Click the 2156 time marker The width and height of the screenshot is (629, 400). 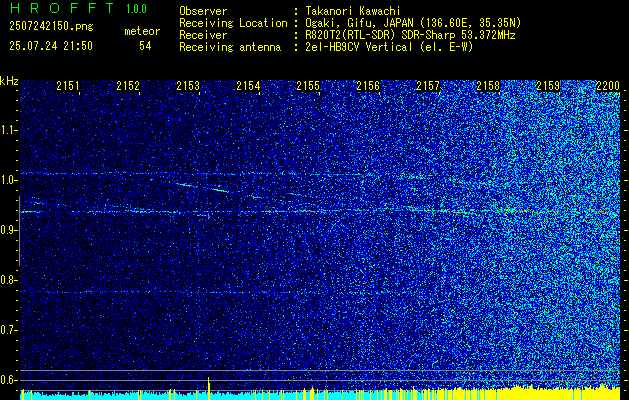368,85
